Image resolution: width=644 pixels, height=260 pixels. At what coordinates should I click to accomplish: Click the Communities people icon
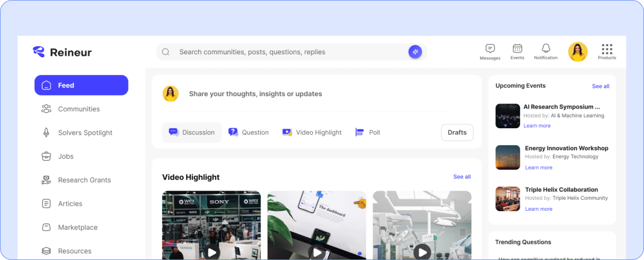click(46, 109)
